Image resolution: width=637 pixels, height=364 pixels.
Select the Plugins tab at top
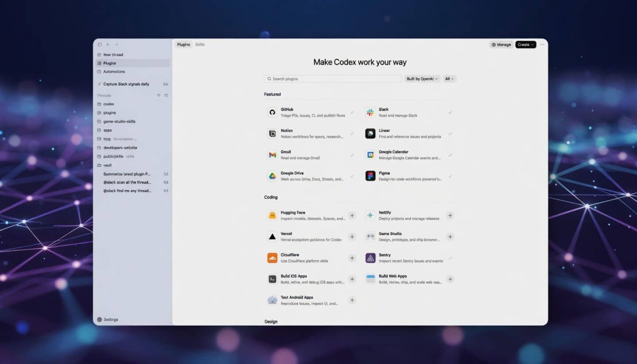tap(184, 45)
